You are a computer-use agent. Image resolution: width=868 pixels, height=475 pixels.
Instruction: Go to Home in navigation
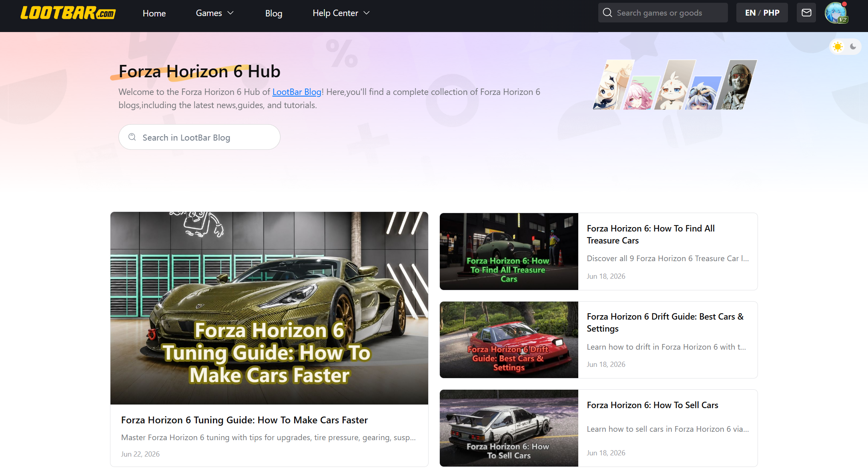point(154,13)
